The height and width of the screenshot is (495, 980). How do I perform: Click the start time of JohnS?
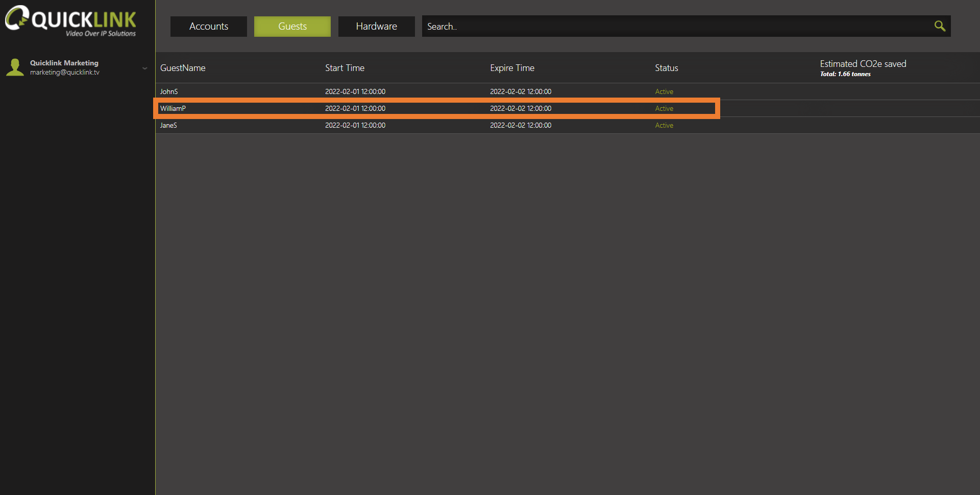(x=355, y=91)
